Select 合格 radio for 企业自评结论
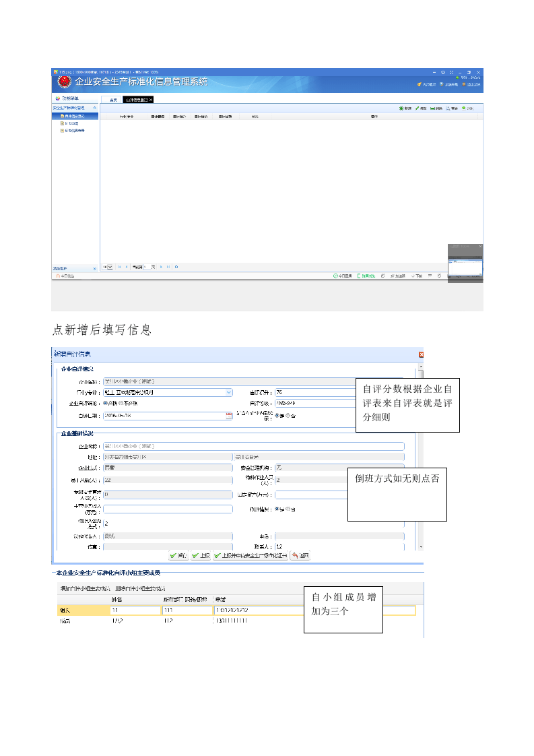The height and width of the screenshot is (756, 534). (105, 403)
